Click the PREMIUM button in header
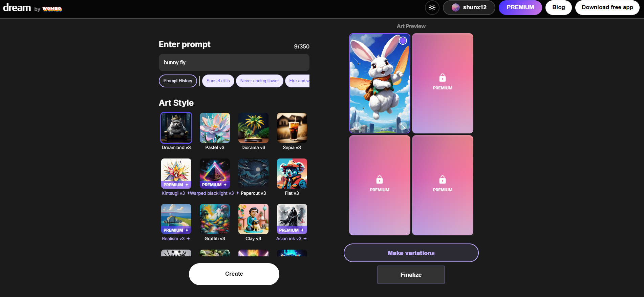 click(520, 7)
